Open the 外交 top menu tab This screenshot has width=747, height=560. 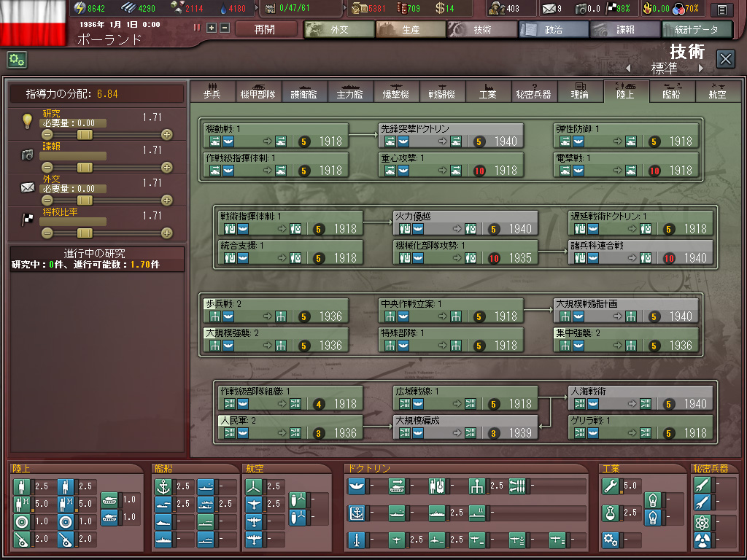pyautogui.click(x=338, y=29)
